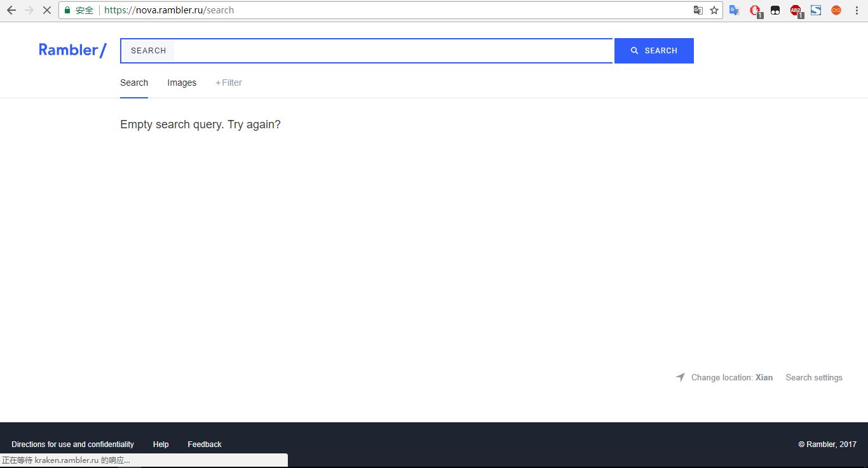Click the blue SEARCH button

(x=654, y=51)
